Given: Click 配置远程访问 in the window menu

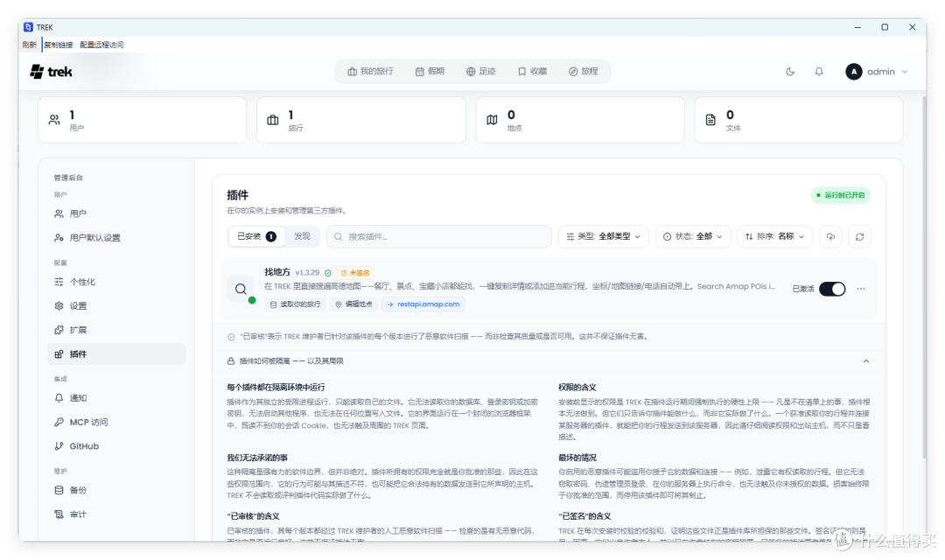Looking at the screenshot, I should pyautogui.click(x=101, y=45).
